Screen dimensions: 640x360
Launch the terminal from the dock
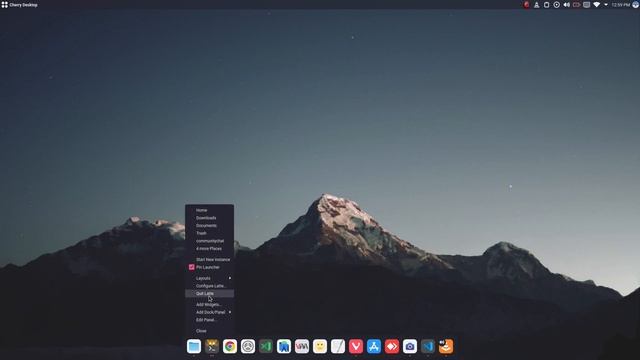pos(212,346)
